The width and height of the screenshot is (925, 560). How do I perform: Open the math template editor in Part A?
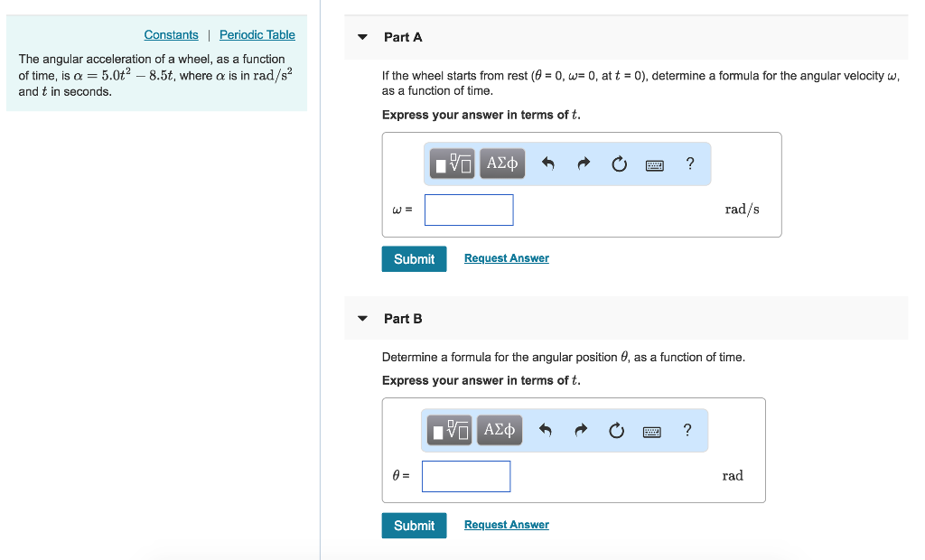click(x=452, y=163)
